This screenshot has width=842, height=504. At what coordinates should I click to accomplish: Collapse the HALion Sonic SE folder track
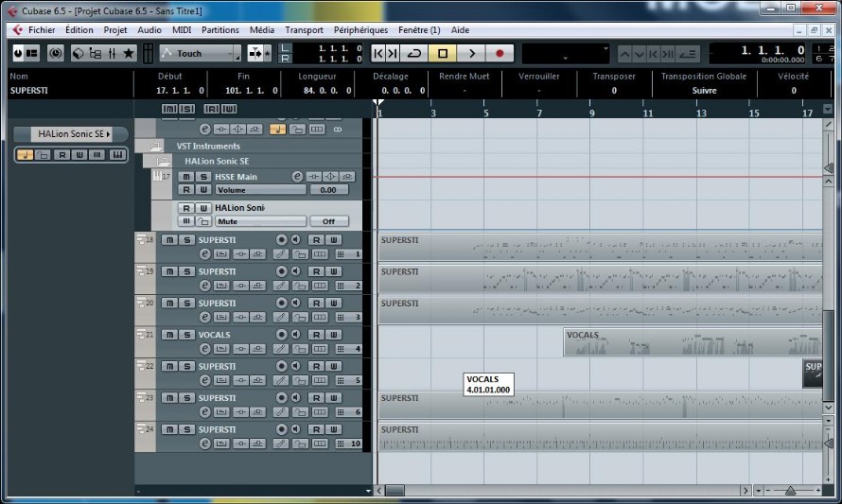tap(164, 161)
